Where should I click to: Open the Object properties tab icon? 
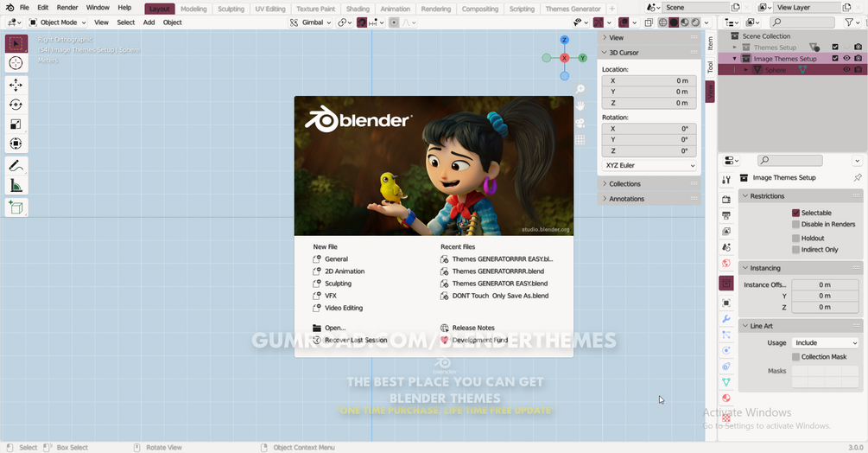pyautogui.click(x=726, y=303)
